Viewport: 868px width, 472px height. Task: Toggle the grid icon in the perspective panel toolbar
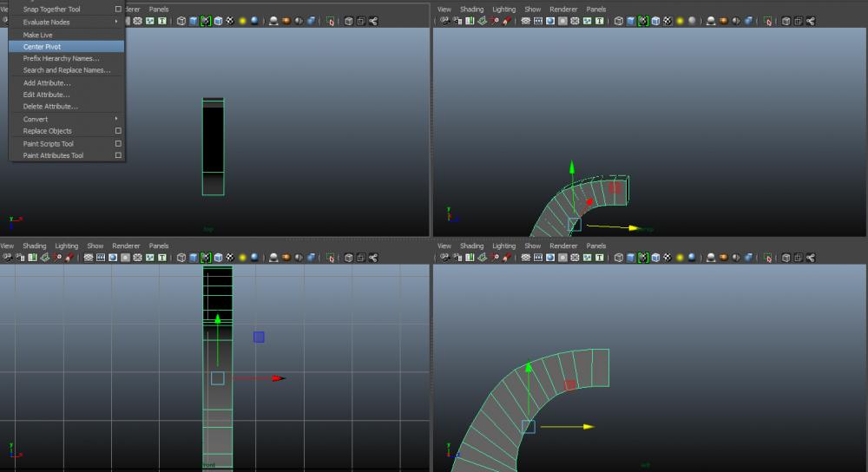coord(526,21)
